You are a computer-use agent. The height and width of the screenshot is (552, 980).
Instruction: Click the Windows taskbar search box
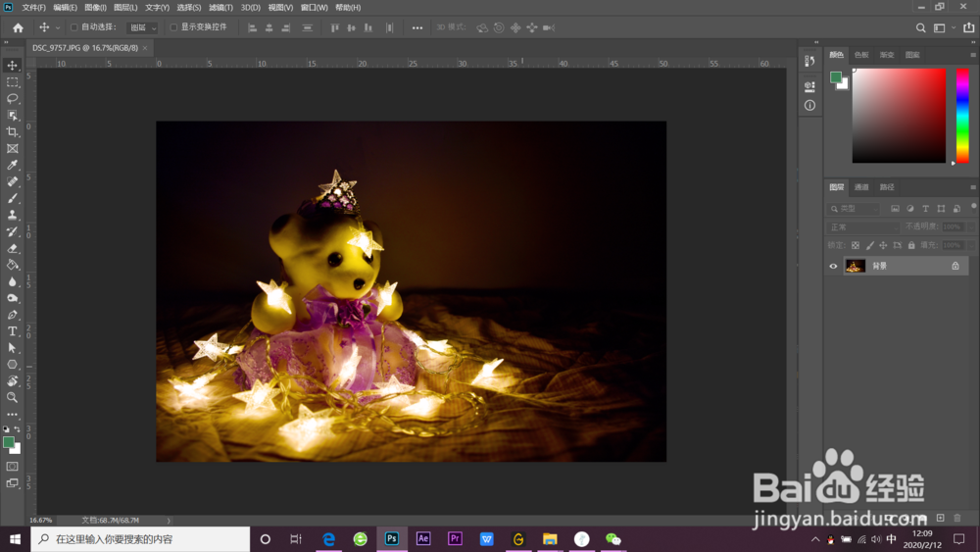(140, 539)
